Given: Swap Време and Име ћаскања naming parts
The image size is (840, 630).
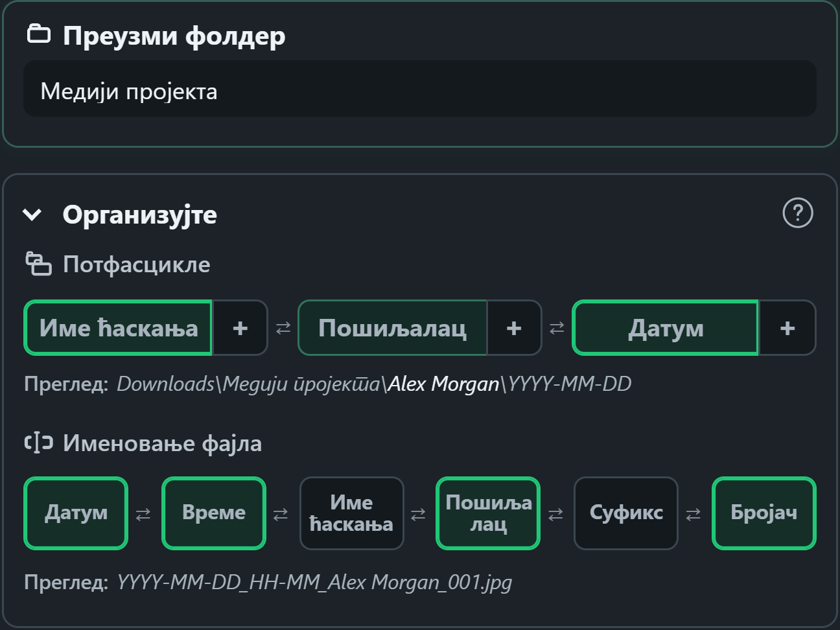Looking at the screenshot, I should coord(281,514).
